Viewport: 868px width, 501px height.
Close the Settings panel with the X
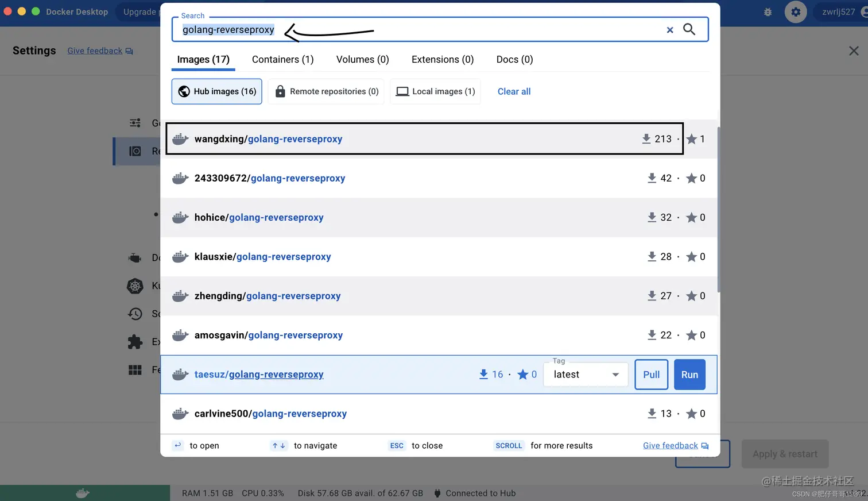pos(854,51)
